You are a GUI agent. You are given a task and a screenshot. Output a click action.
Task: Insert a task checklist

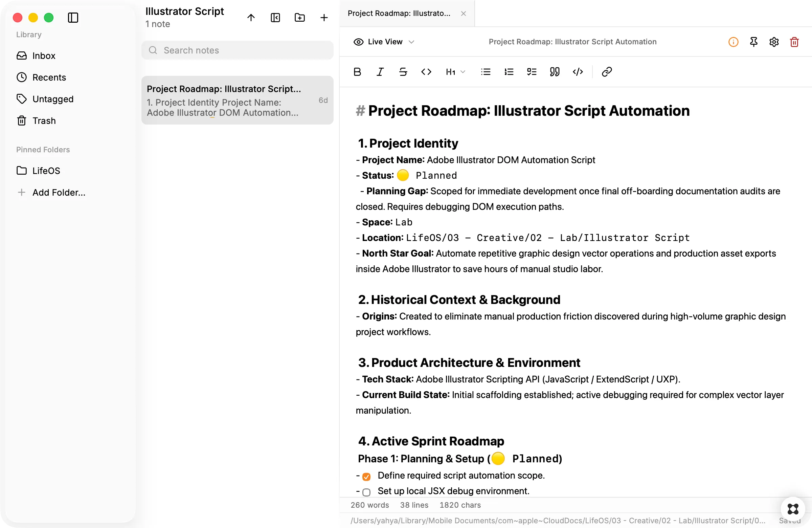[532, 72]
